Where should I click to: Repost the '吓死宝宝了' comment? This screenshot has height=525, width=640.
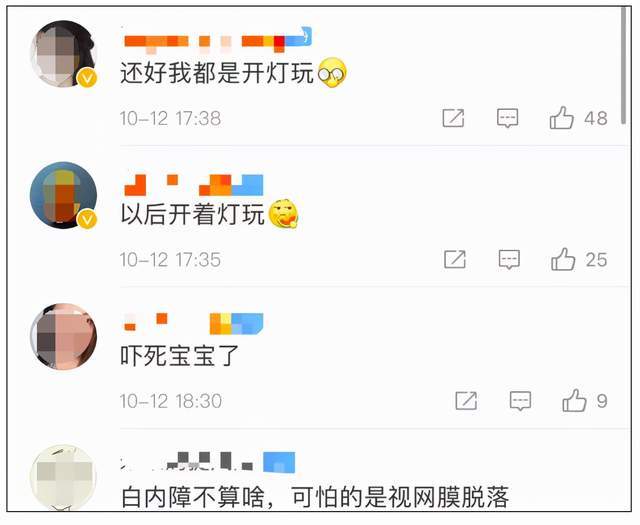[x=466, y=400]
